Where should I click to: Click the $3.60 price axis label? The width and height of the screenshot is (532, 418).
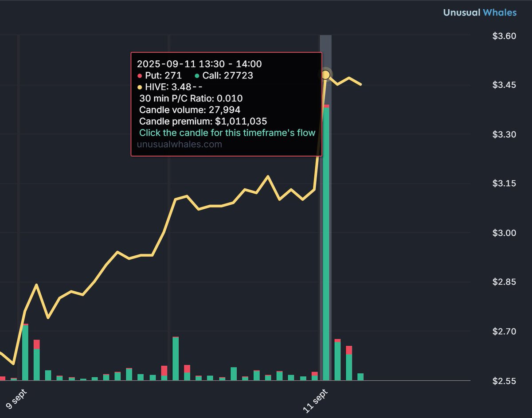coord(504,36)
